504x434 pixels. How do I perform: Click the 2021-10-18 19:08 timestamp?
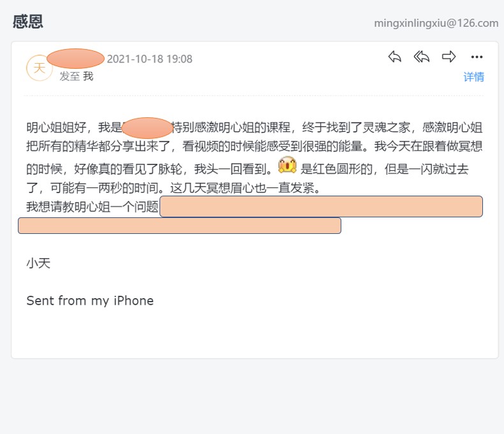[149, 59]
